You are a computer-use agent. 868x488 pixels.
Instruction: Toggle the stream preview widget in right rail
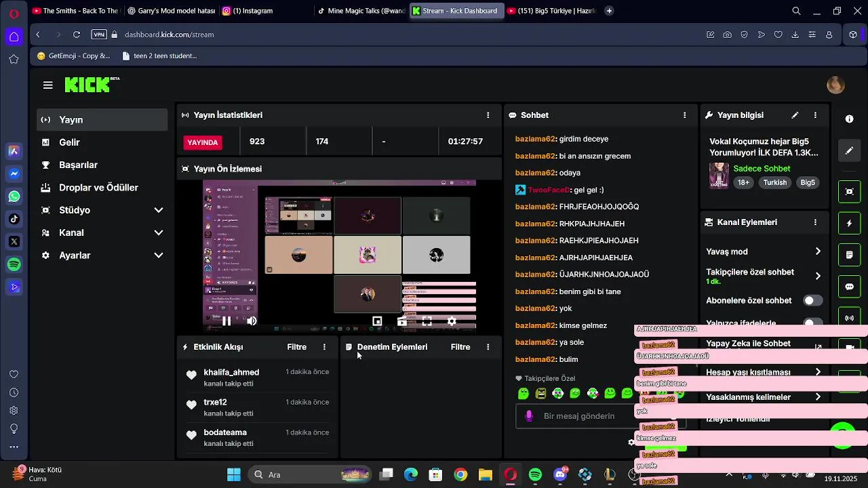coord(849,191)
